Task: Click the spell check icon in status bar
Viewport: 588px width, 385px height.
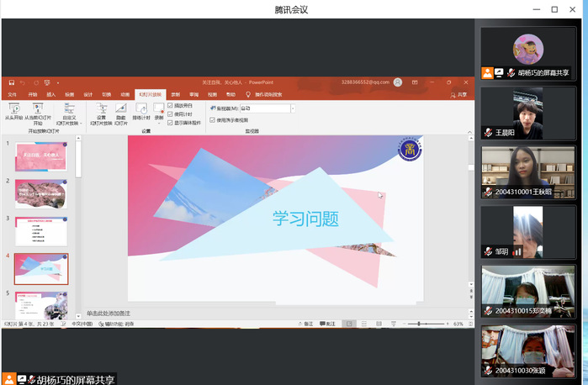Action: [x=63, y=324]
